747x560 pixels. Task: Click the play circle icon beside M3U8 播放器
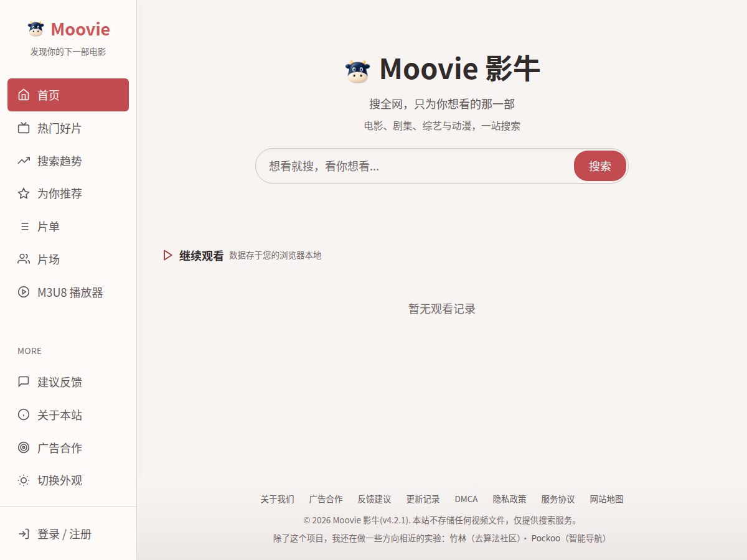click(24, 292)
